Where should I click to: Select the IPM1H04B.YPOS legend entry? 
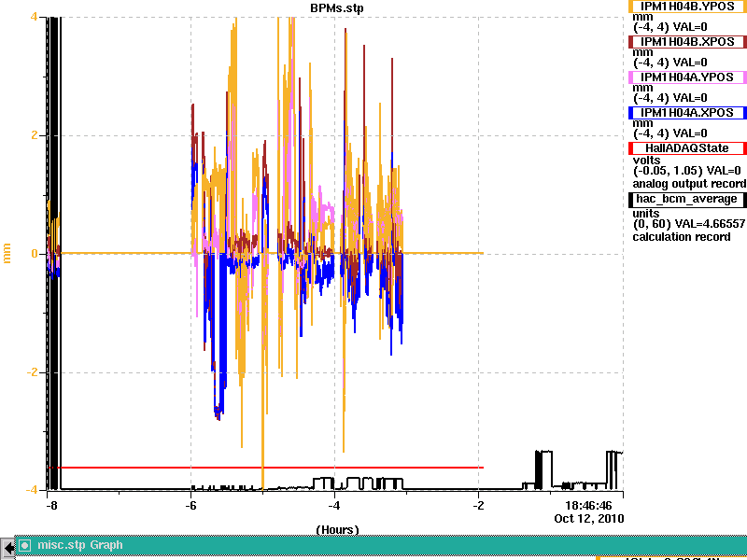[687, 7]
